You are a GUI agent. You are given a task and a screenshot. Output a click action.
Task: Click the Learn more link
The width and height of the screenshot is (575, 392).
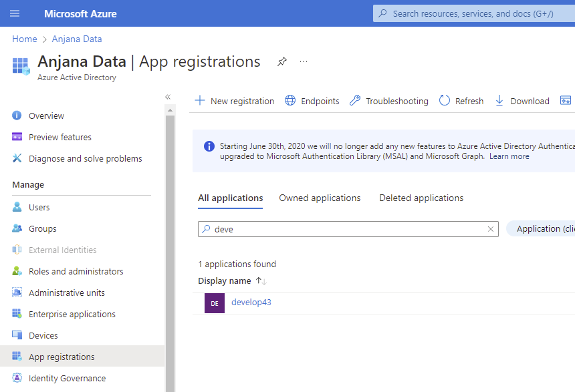(x=509, y=156)
